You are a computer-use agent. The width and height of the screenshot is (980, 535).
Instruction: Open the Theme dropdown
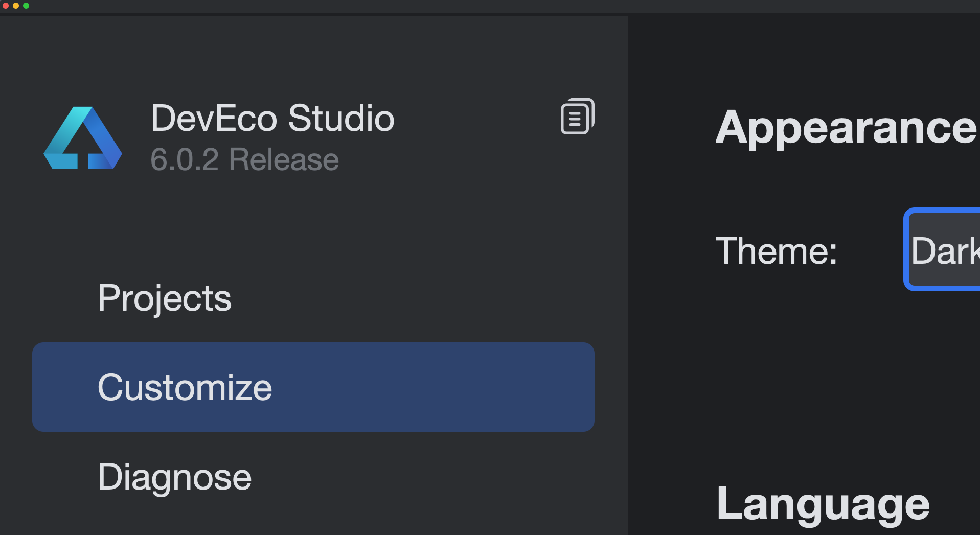(x=943, y=249)
